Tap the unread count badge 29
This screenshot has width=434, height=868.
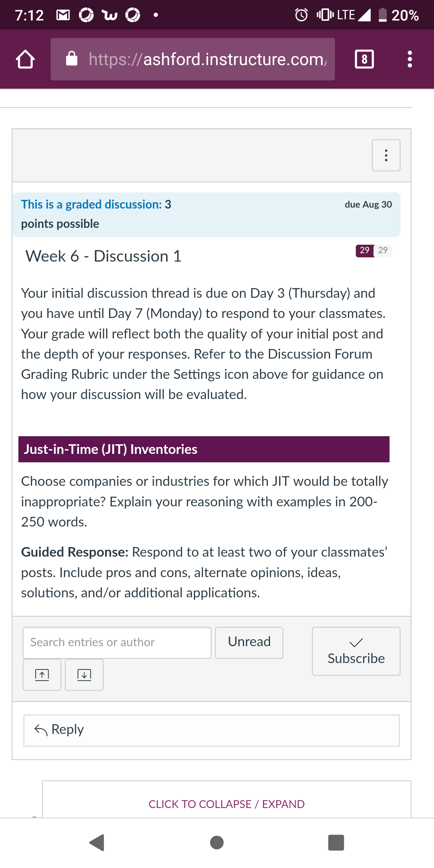(x=365, y=251)
